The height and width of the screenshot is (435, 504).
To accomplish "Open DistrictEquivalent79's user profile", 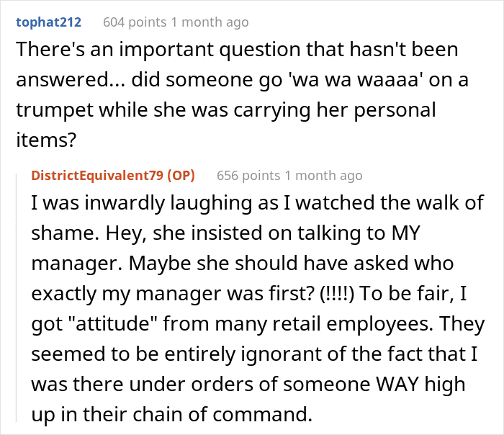I will pos(97,176).
